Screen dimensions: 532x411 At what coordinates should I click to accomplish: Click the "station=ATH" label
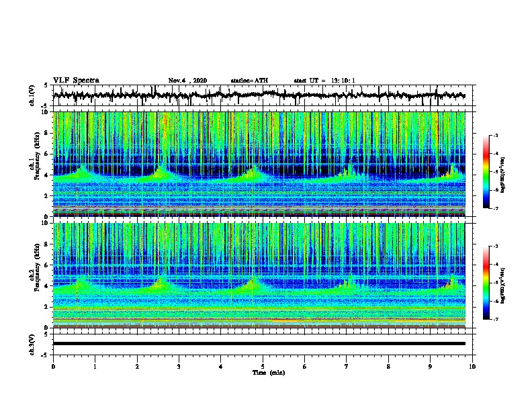(249, 81)
